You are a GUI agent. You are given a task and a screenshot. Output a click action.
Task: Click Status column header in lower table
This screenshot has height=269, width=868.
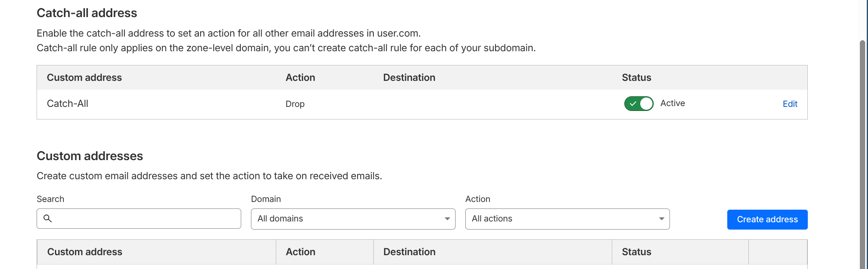point(636,252)
